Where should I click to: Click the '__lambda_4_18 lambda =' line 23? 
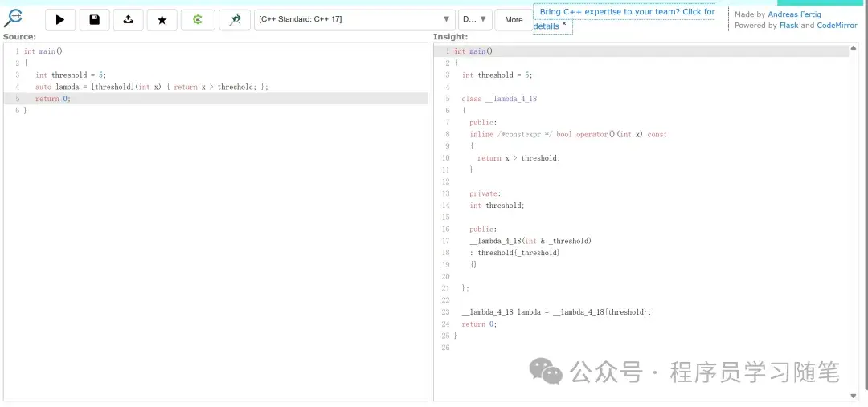tap(557, 312)
